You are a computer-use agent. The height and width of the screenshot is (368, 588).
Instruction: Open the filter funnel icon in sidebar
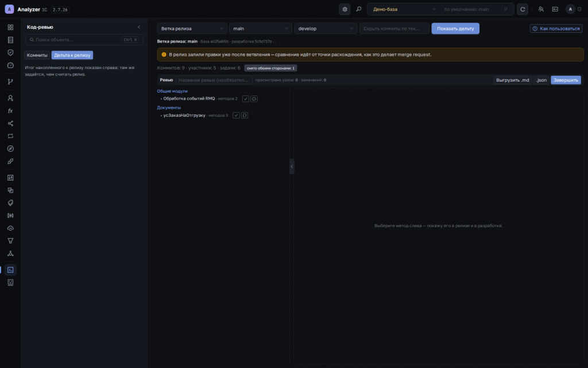click(10, 241)
